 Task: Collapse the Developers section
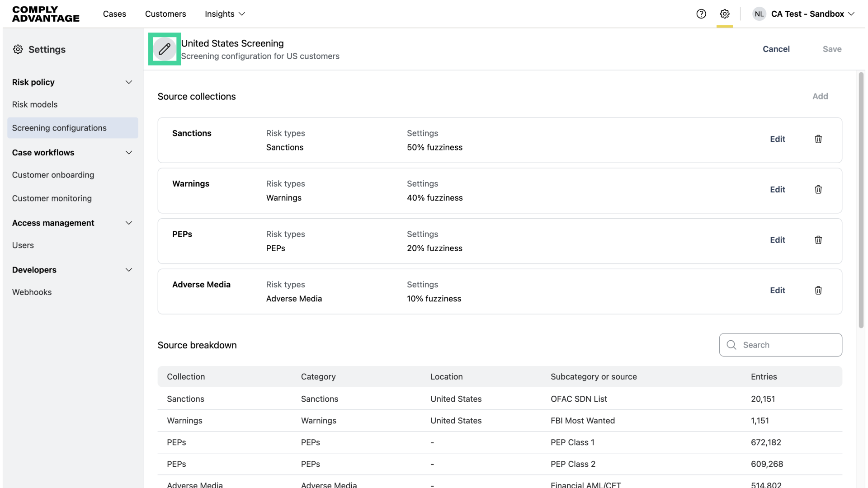point(129,270)
